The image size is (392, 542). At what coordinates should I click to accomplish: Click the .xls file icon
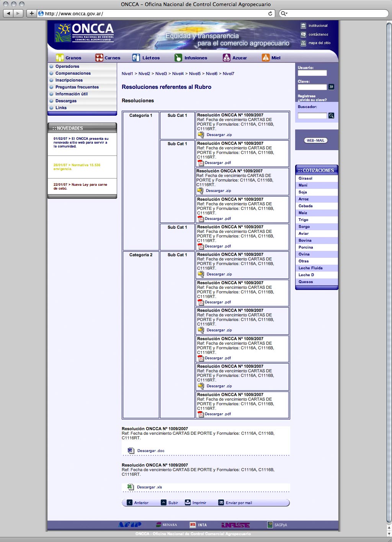[131, 487]
